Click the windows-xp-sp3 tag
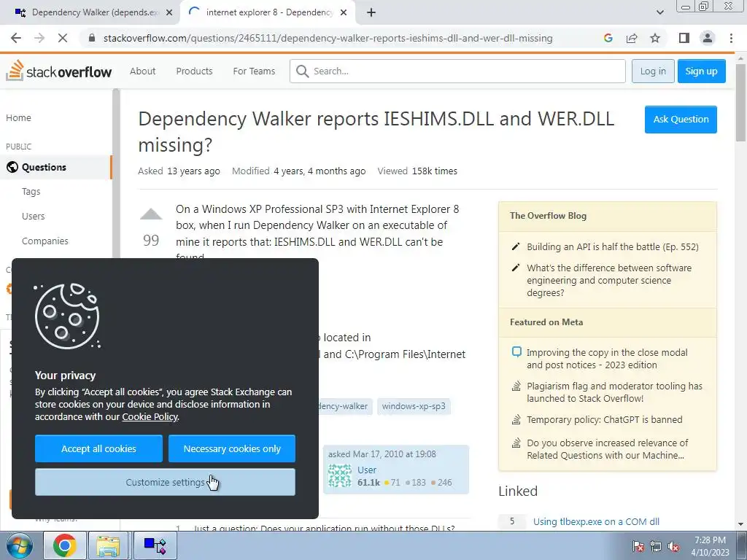The height and width of the screenshot is (560, 747). 414,406
